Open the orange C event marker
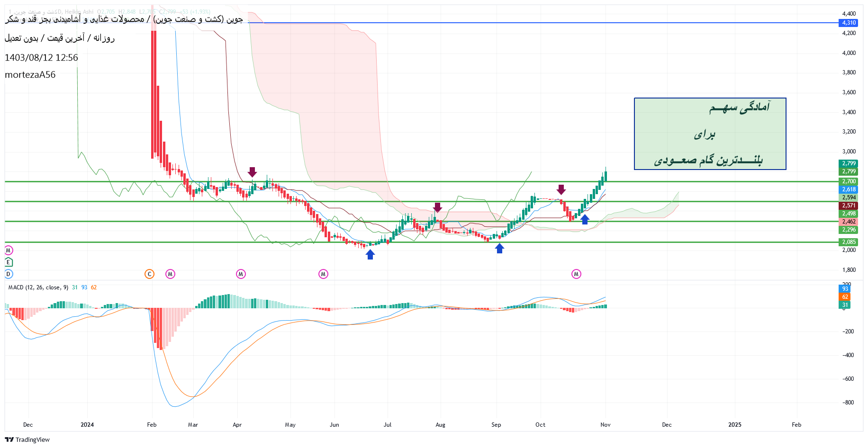 point(149,274)
